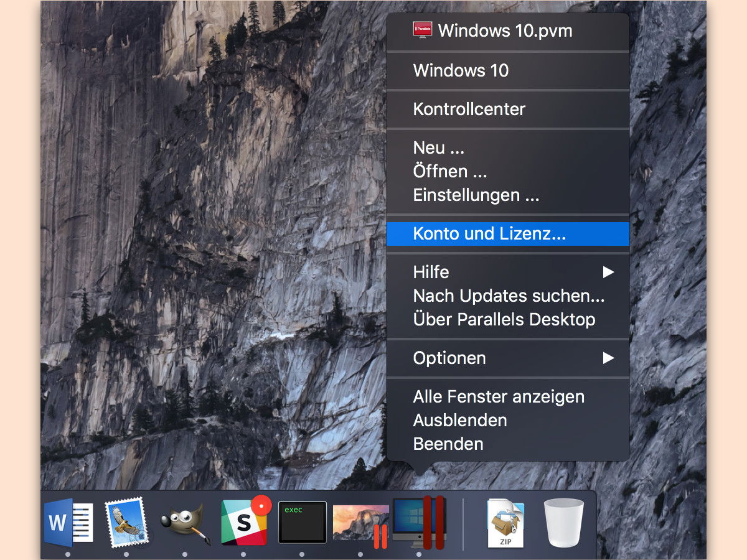
Task: Open Über Parallels Desktop
Action: click(508, 319)
